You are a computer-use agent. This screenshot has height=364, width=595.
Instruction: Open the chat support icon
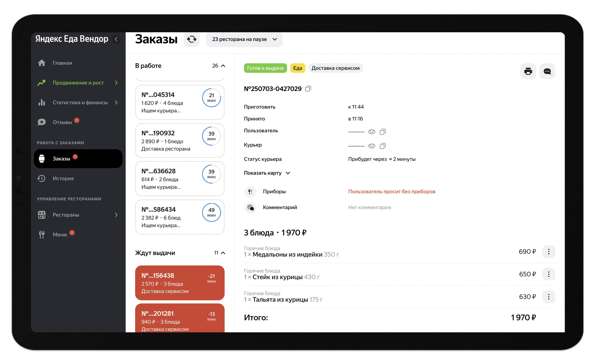(x=547, y=71)
